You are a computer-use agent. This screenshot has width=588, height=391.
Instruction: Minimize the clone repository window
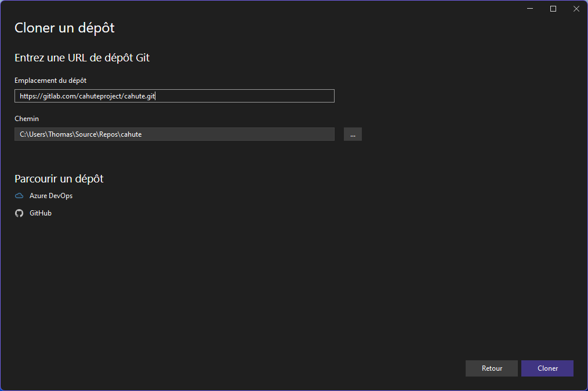click(531, 9)
